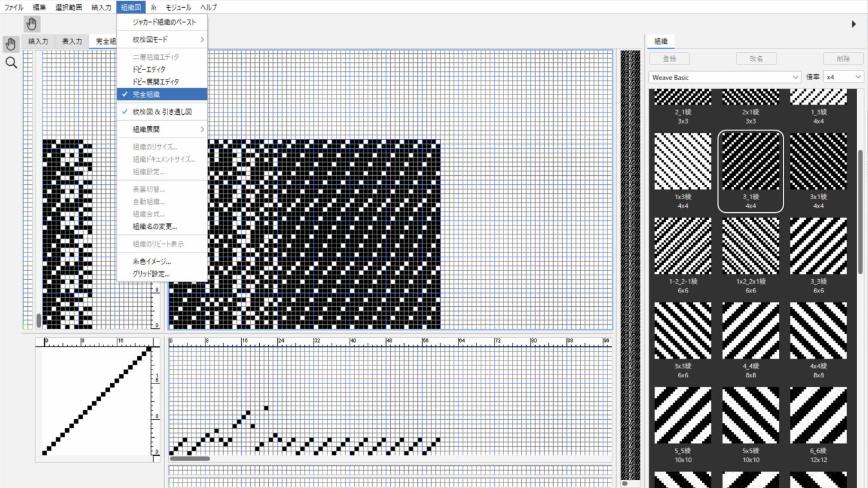Select the 4_4綾 8x8 weave pattern

pyautogui.click(x=751, y=331)
